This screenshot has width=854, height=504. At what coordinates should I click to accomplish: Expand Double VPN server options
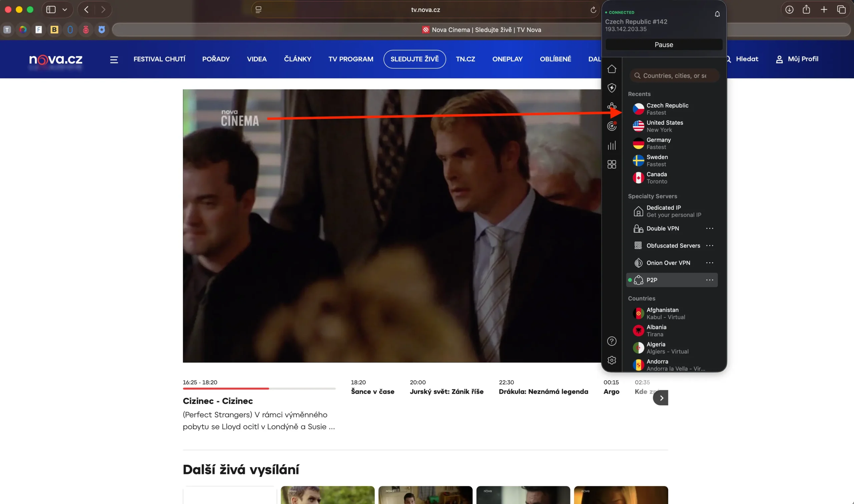tap(710, 228)
